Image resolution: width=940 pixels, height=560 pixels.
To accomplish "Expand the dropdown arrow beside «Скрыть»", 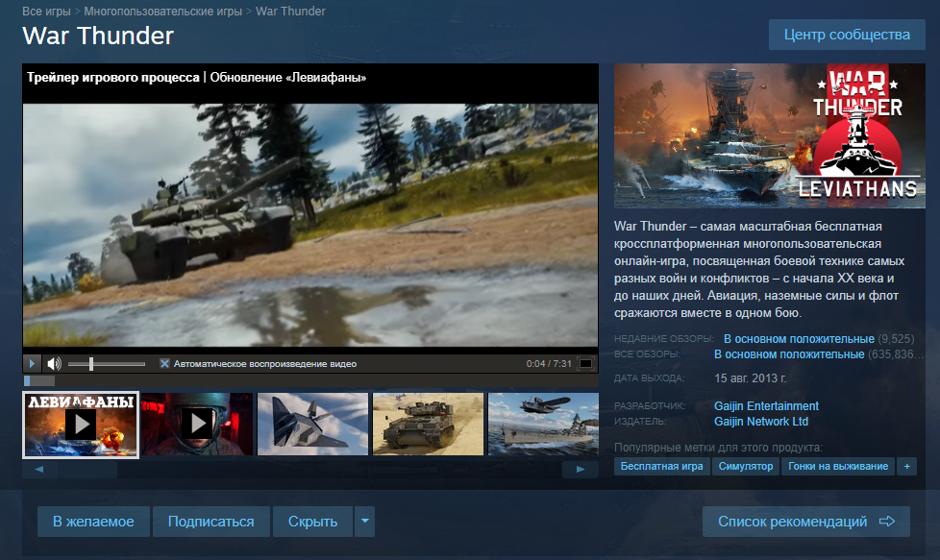I will (x=364, y=522).
